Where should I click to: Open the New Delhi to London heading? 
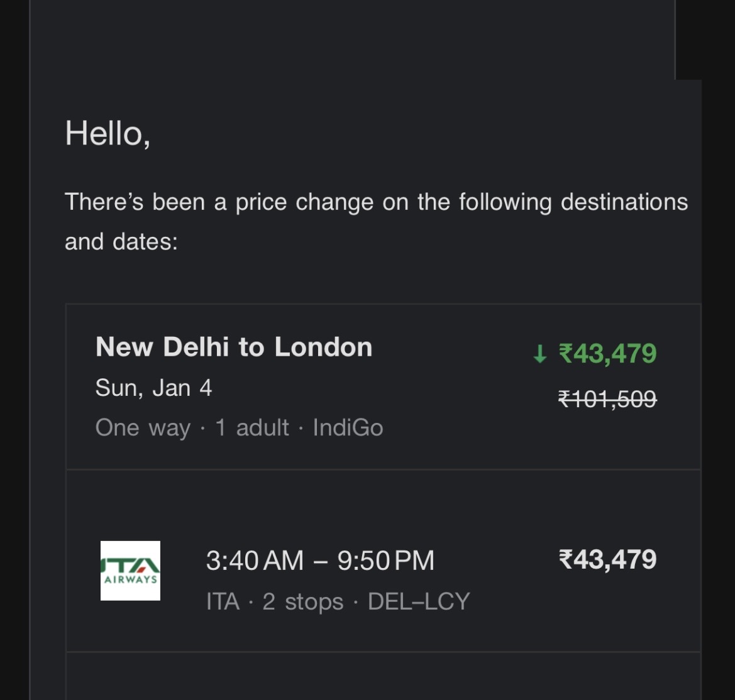click(234, 347)
